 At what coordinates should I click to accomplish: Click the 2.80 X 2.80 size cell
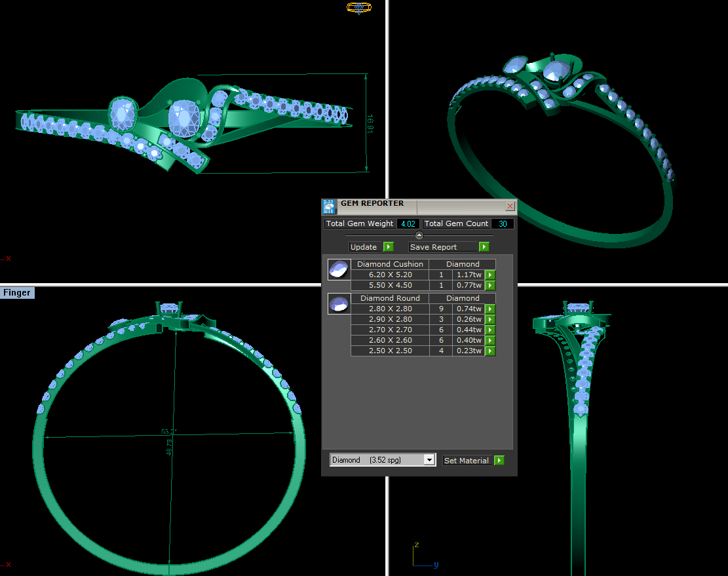tap(390, 309)
